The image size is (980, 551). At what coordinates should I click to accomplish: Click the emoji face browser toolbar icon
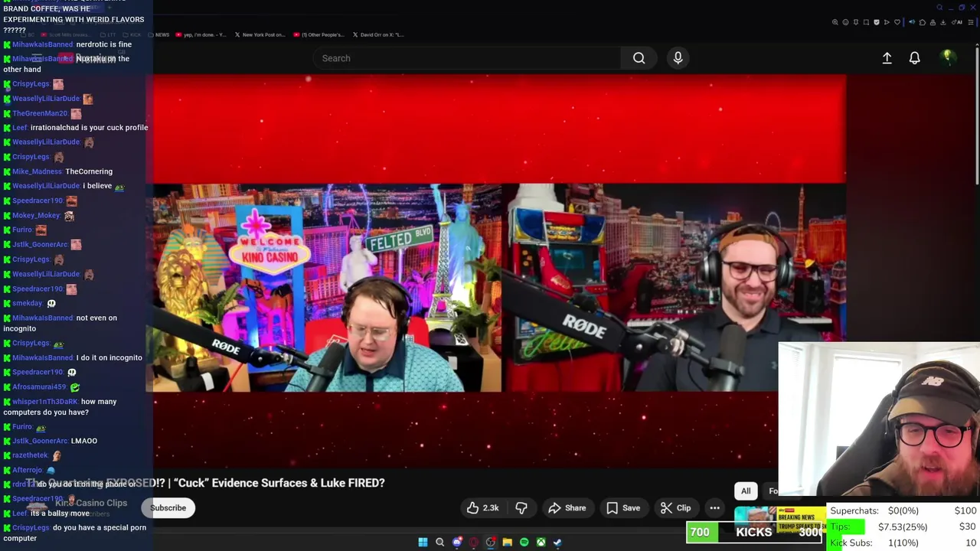pos(845,22)
